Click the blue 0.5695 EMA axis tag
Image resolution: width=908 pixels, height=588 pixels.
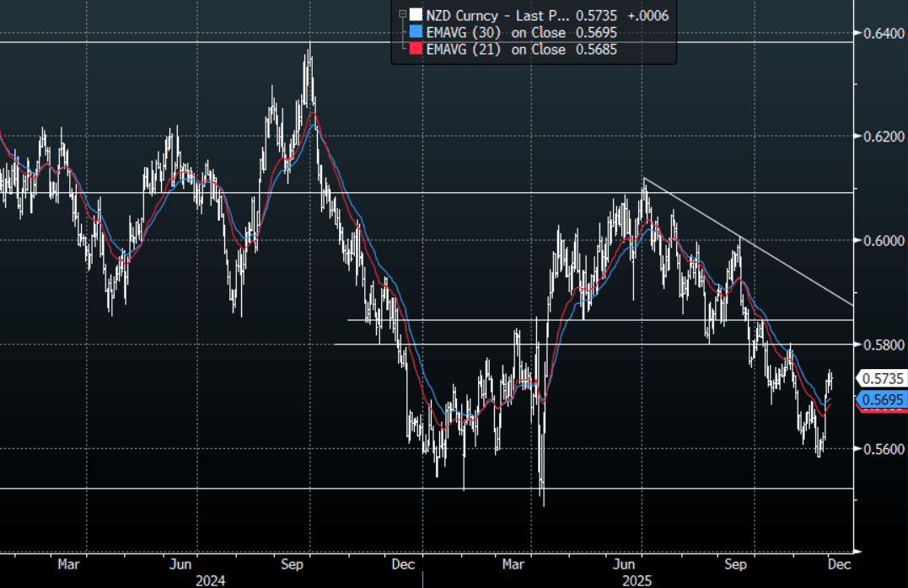coord(881,400)
